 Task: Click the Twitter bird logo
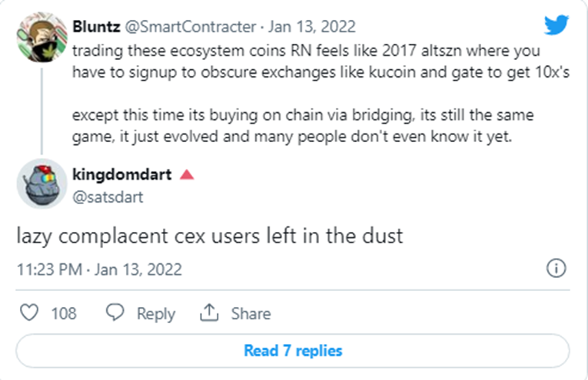click(x=556, y=25)
